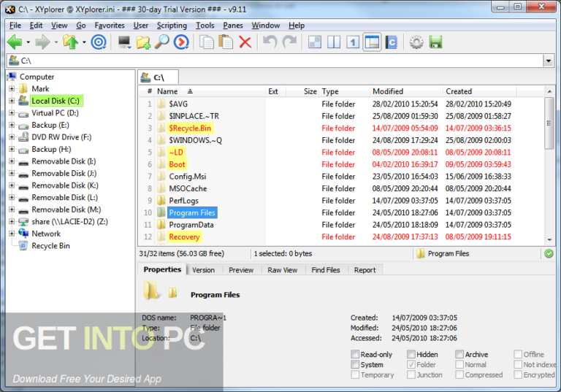Sort by the Created column header
This screenshot has height=392, width=561.
(479, 91)
